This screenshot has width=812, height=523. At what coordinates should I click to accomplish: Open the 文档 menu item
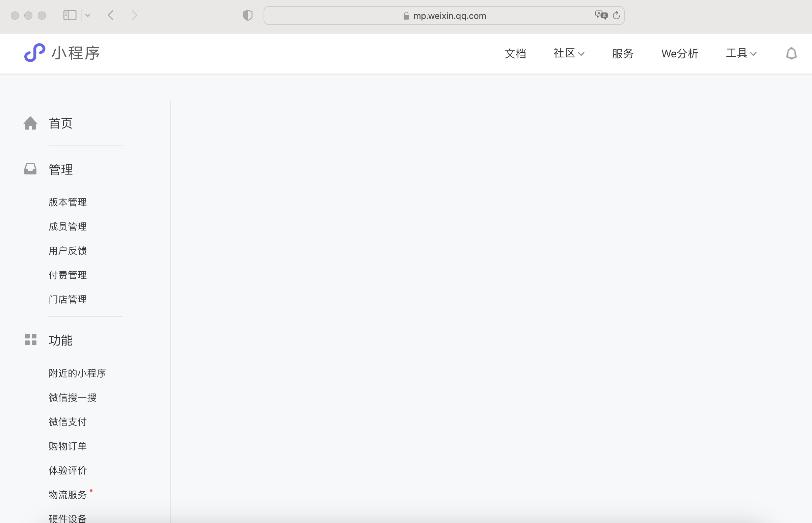point(515,53)
